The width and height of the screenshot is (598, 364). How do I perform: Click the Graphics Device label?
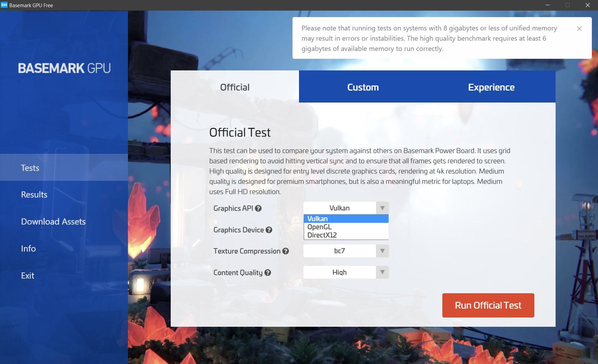[238, 230]
